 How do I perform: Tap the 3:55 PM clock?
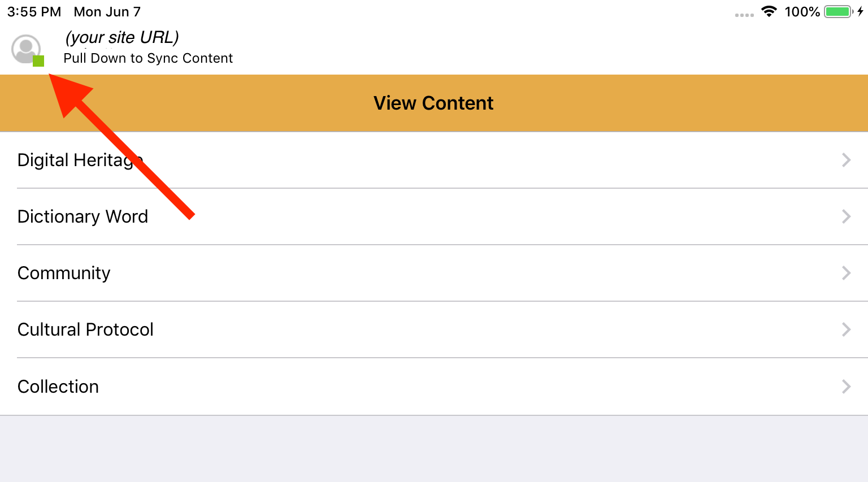pos(34,12)
